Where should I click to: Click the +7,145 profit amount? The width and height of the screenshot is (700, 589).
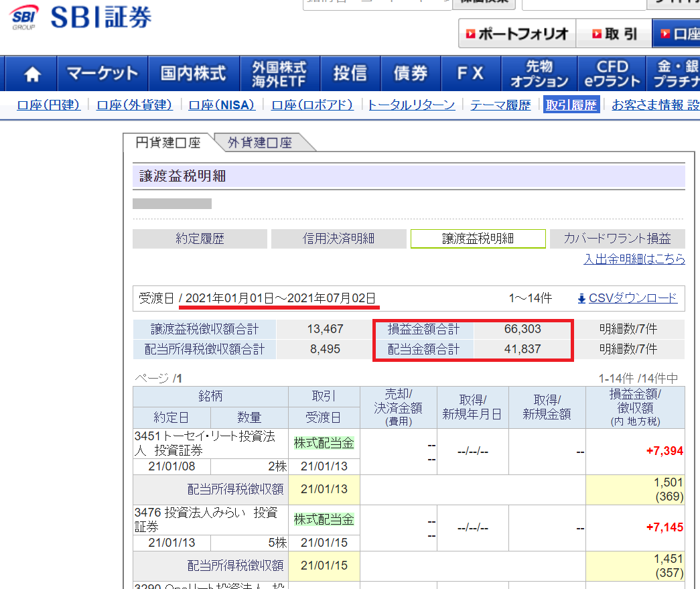tap(664, 527)
